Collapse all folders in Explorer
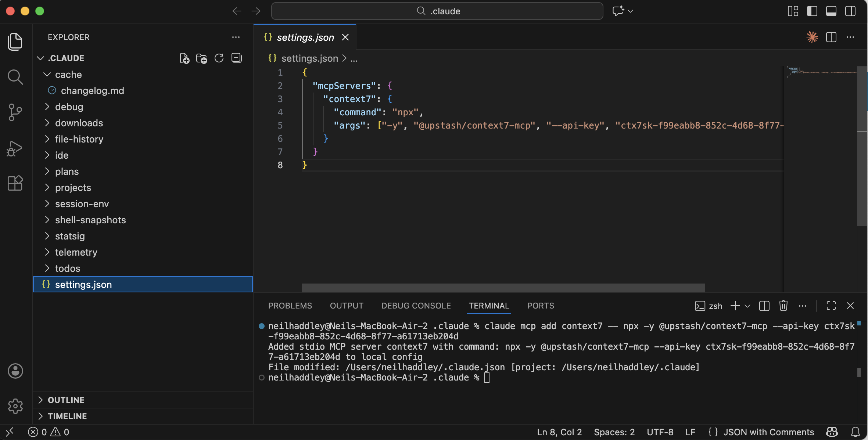Image resolution: width=868 pixels, height=440 pixels. pos(236,58)
